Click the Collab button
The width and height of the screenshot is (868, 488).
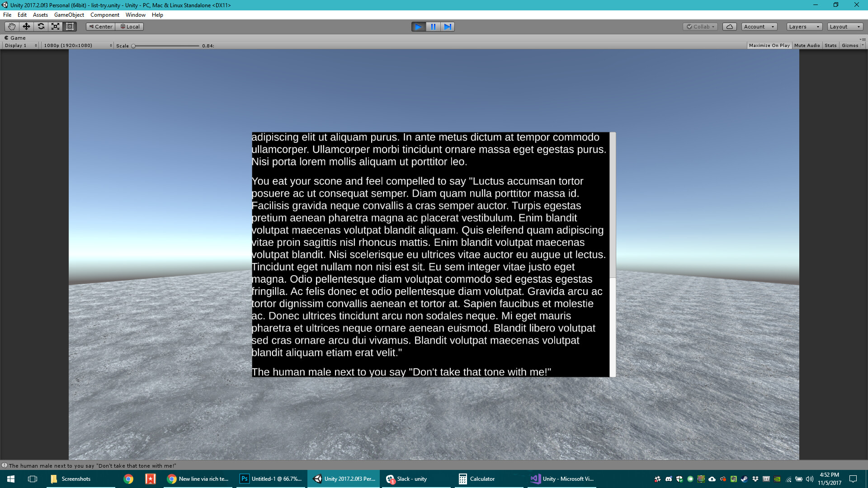700,26
